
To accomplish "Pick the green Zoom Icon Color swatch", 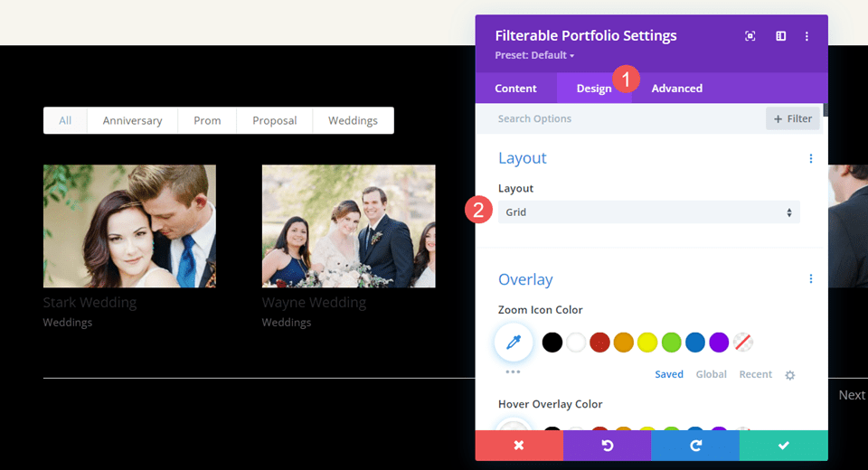I will [x=671, y=343].
